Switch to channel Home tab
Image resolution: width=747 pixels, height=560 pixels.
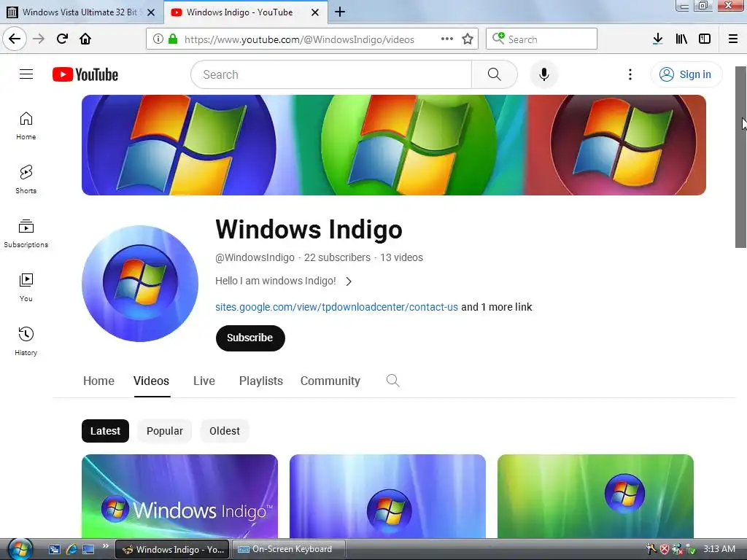point(98,381)
